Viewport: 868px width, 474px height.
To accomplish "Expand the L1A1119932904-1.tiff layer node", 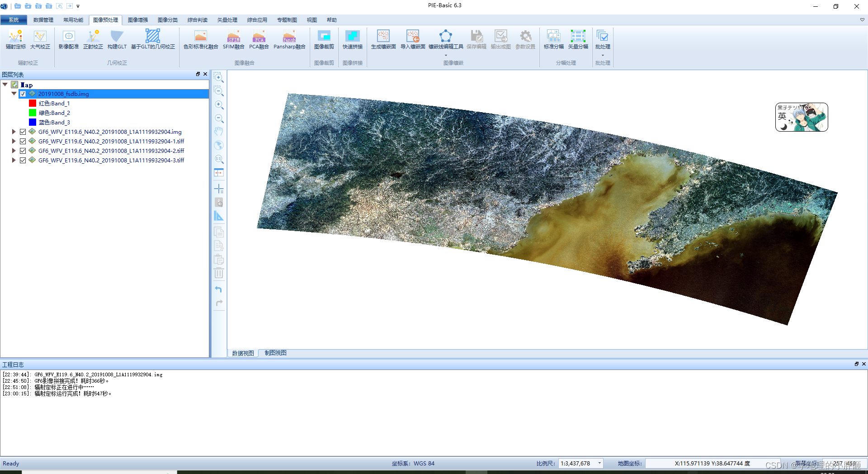I will [14, 141].
